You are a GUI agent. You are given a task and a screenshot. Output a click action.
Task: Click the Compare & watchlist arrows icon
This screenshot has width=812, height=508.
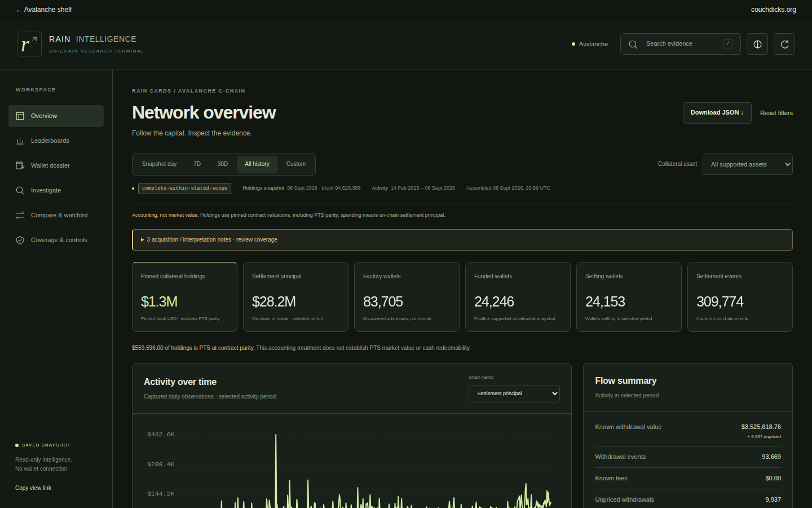20,215
